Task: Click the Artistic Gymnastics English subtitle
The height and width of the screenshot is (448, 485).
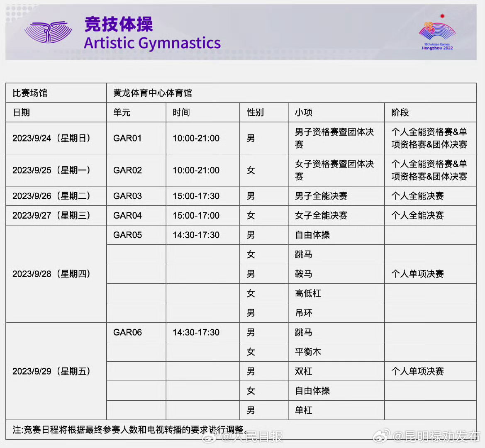Action: pos(152,43)
